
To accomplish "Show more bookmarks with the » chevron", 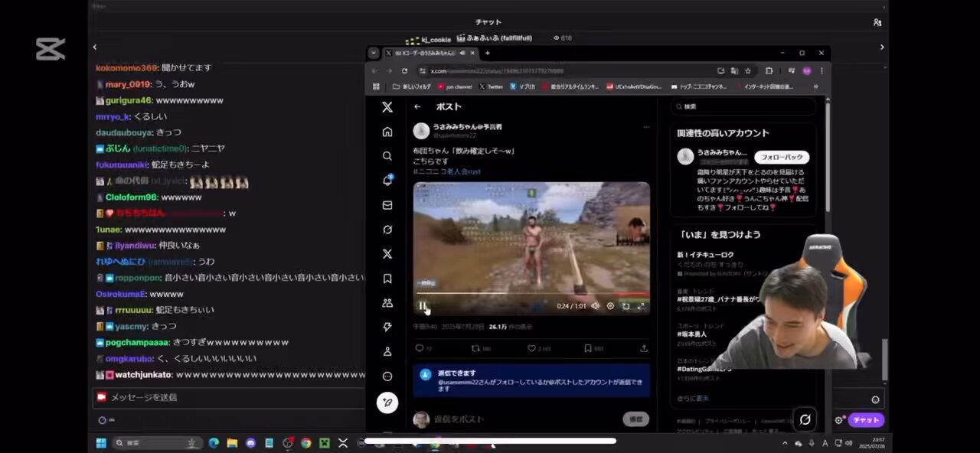I will pos(815,86).
